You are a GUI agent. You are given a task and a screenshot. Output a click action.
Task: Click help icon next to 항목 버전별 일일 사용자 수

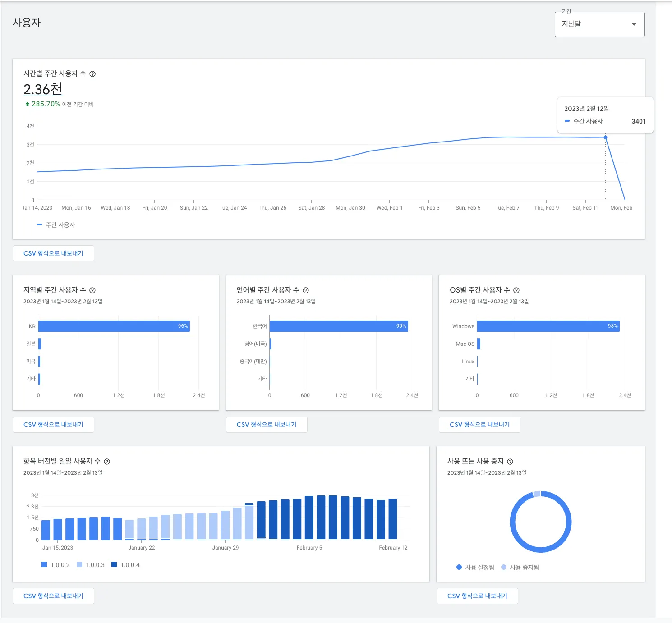point(107,462)
